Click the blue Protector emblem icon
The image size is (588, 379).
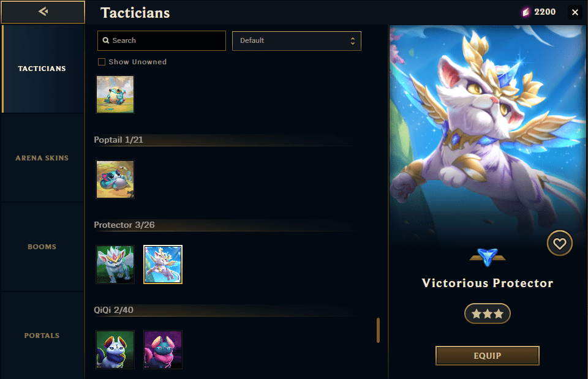487,257
